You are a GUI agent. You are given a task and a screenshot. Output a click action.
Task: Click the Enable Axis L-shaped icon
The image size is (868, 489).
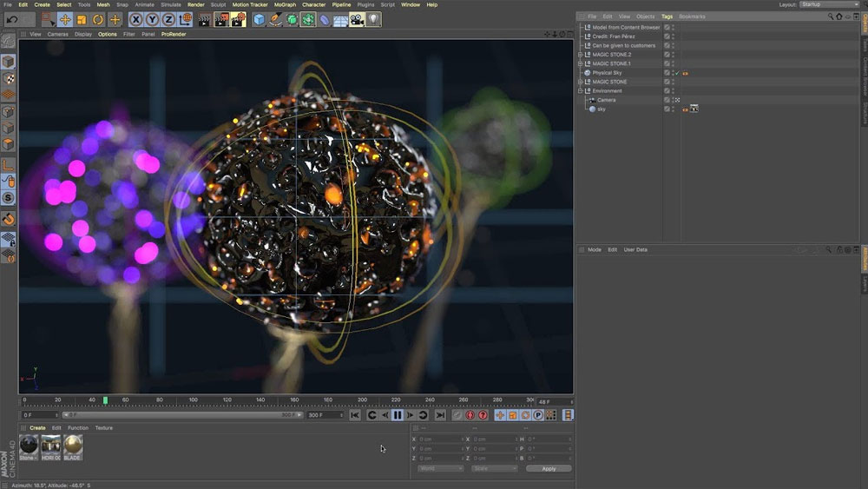tap(8, 164)
